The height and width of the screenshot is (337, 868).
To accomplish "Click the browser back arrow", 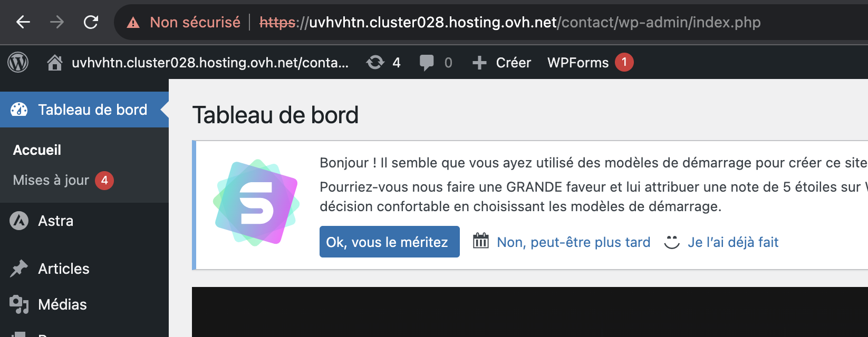I will 23,22.
